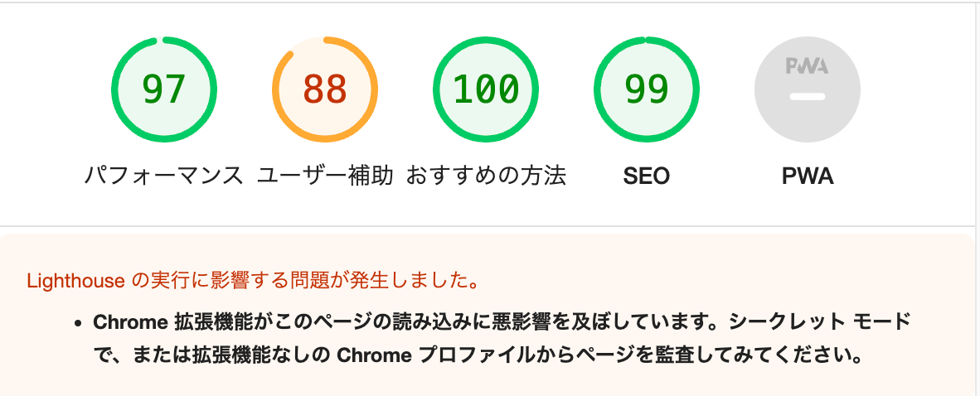Select the ユーザー補助 category label
The width and height of the screenshot is (980, 396).
coord(325,176)
